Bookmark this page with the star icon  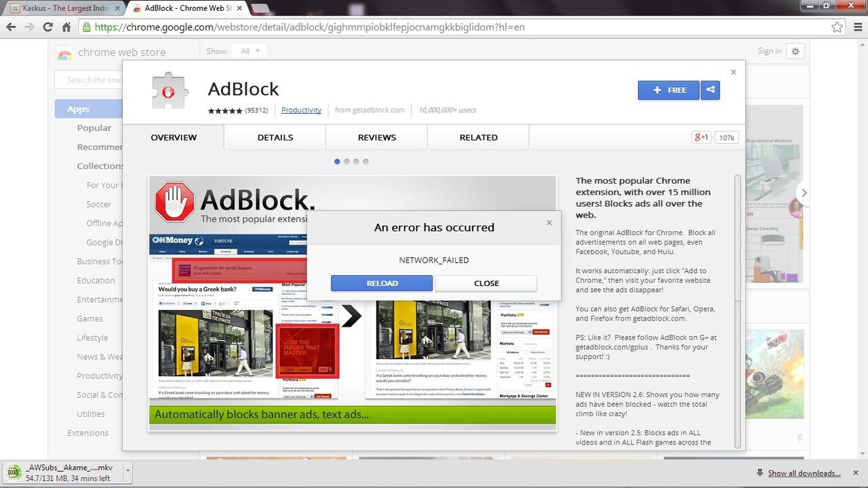click(837, 27)
